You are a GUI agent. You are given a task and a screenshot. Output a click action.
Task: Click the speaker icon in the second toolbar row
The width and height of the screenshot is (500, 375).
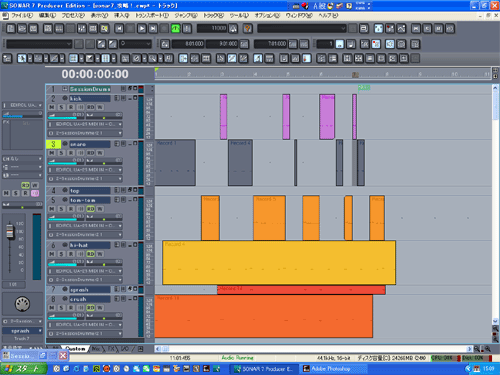point(390,44)
